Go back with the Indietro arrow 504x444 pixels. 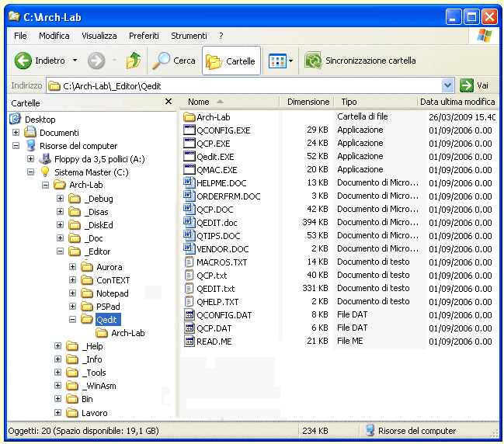coord(23,61)
